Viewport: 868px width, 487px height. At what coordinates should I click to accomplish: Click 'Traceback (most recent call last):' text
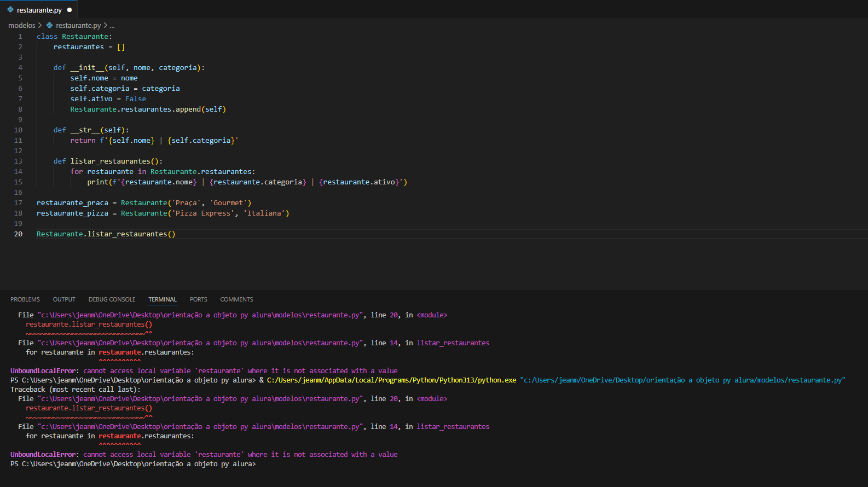pos(76,390)
